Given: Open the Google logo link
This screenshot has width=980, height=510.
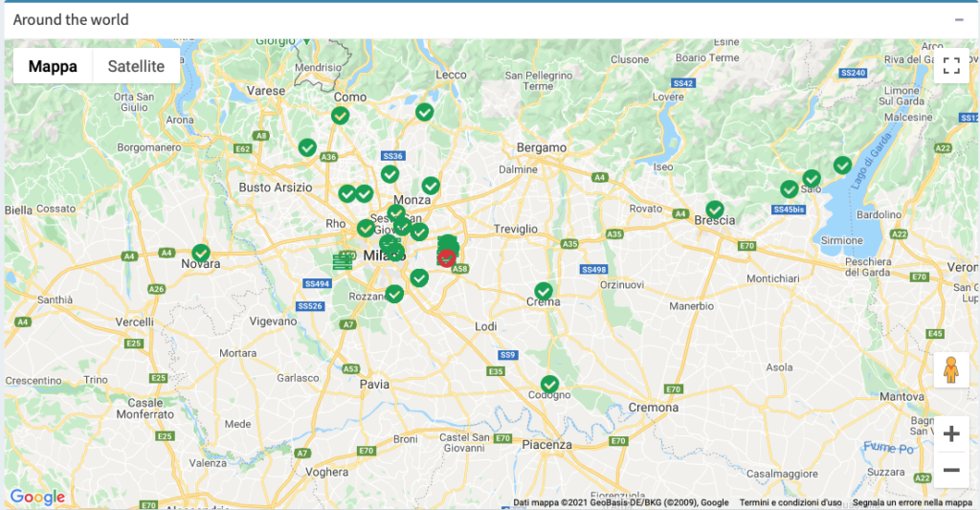Looking at the screenshot, I should [37, 497].
